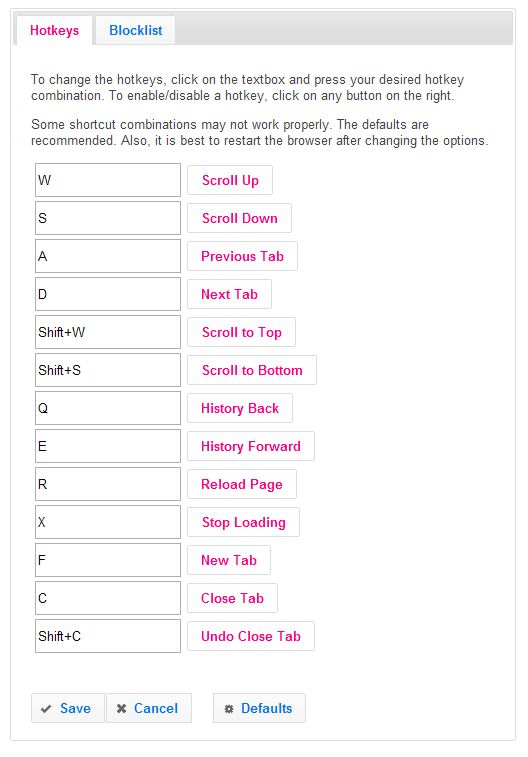Focus the textbox containing Shift+W

[108, 332]
